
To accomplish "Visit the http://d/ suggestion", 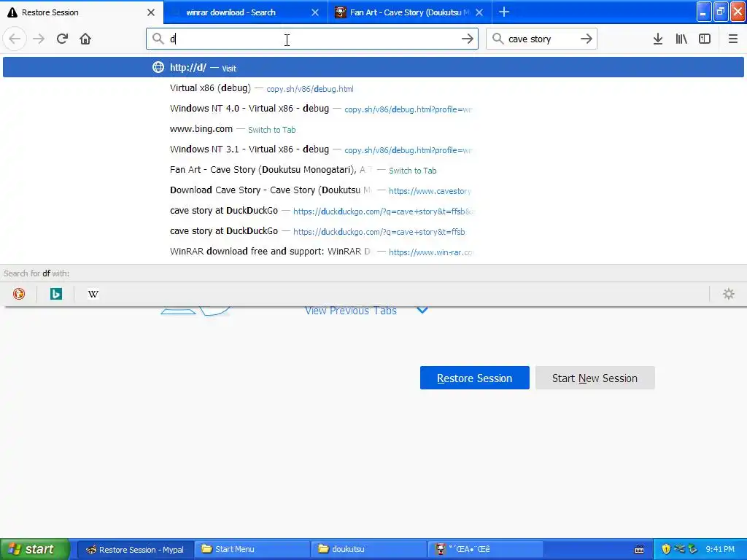I will pos(373,67).
